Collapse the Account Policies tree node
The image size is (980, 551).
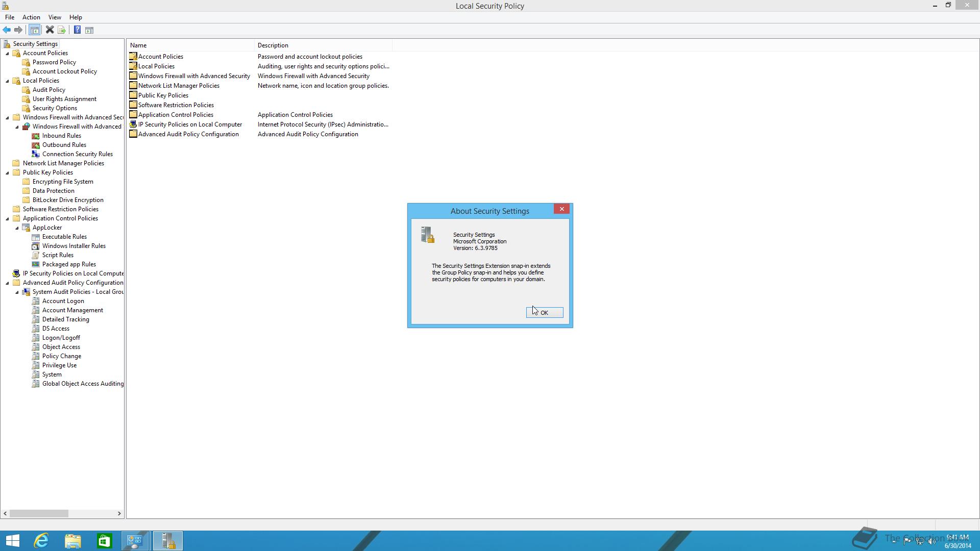click(x=7, y=54)
